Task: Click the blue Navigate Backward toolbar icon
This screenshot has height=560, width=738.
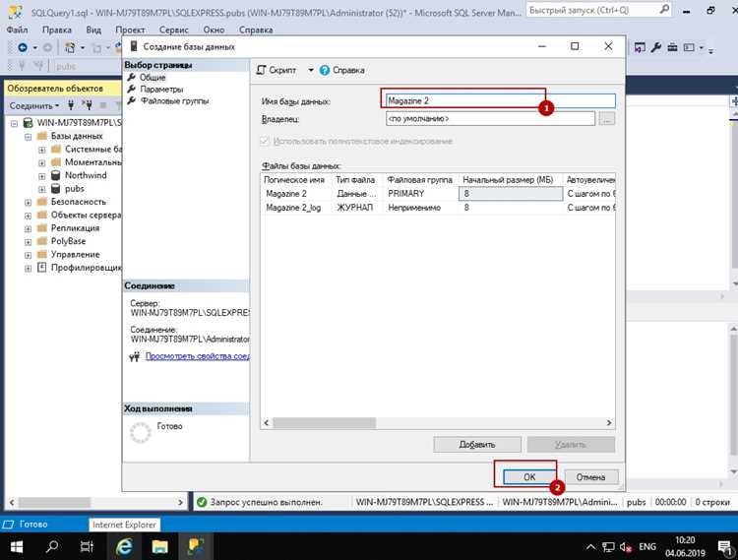Action: click(x=23, y=47)
